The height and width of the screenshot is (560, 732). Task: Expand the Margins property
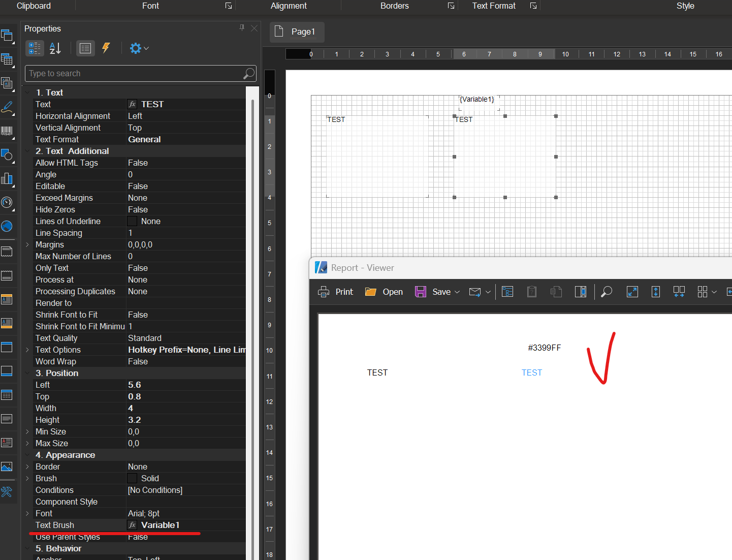(x=27, y=244)
